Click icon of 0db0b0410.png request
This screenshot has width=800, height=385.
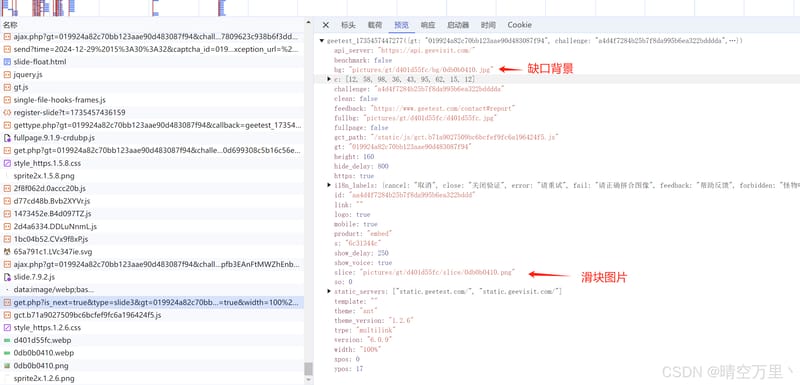pos(7,366)
